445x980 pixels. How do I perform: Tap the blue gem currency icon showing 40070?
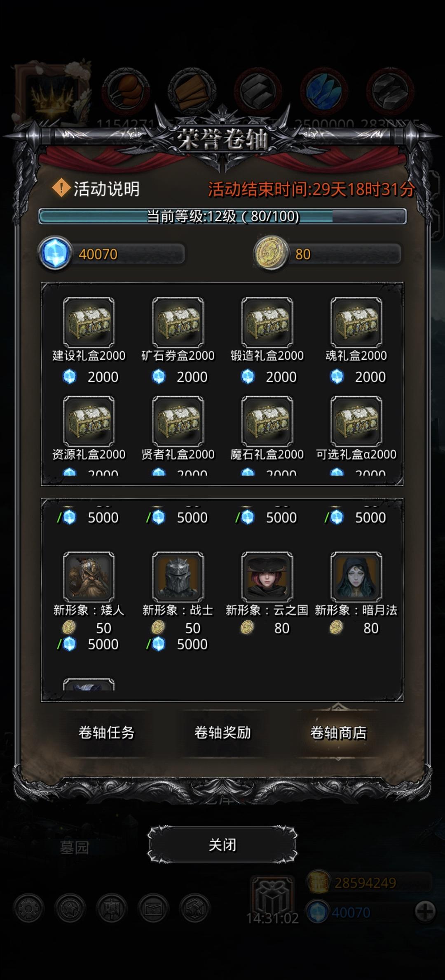pyautogui.click(x=55, y=253)
